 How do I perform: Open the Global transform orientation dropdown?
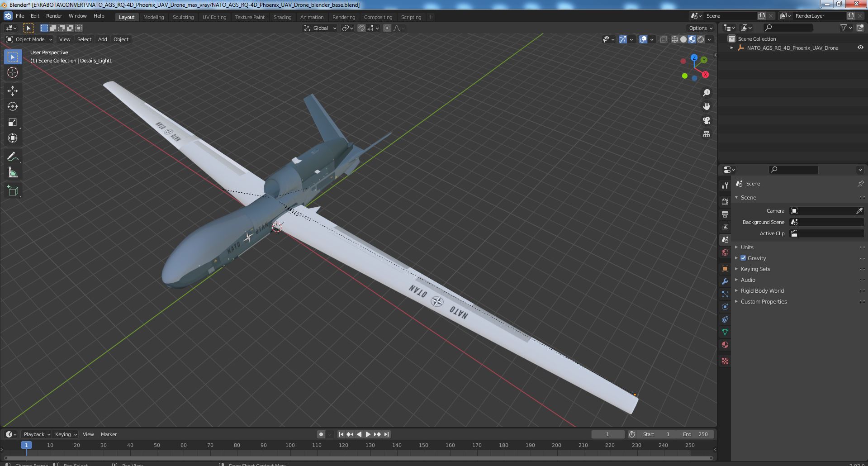pyautogui.click(x=320, y=28)
